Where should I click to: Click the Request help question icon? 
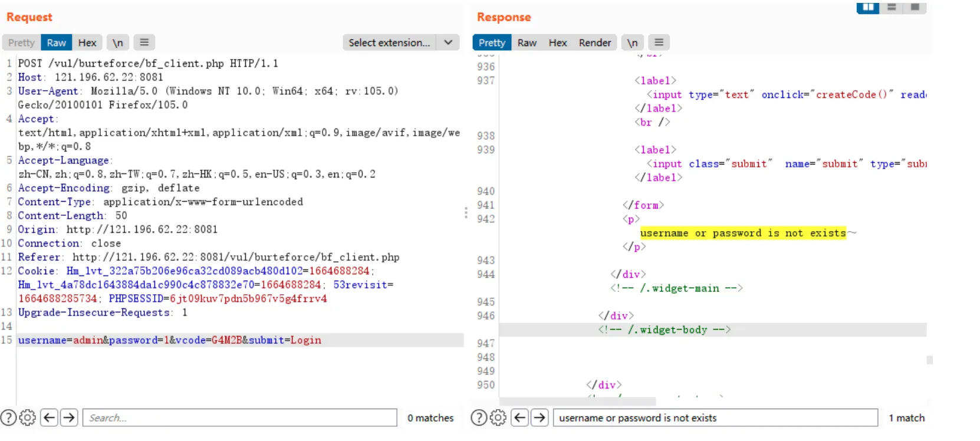(8, 417)
